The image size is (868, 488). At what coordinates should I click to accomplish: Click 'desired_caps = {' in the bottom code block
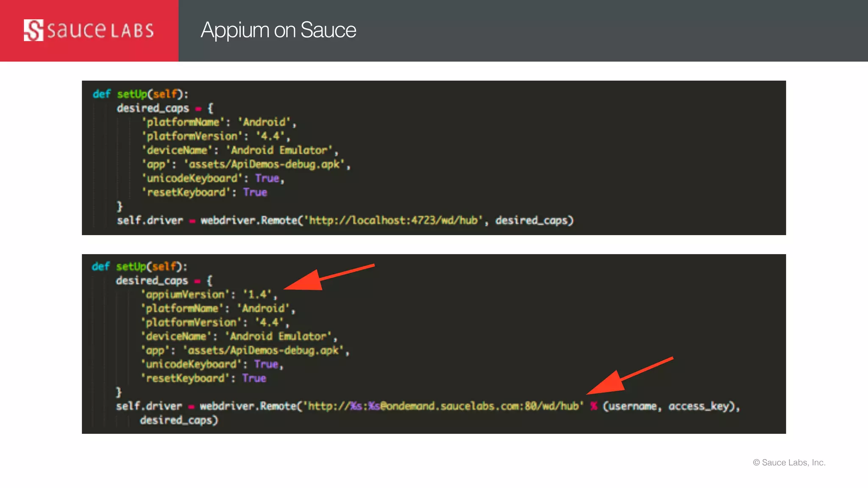[x=164, y=281]
